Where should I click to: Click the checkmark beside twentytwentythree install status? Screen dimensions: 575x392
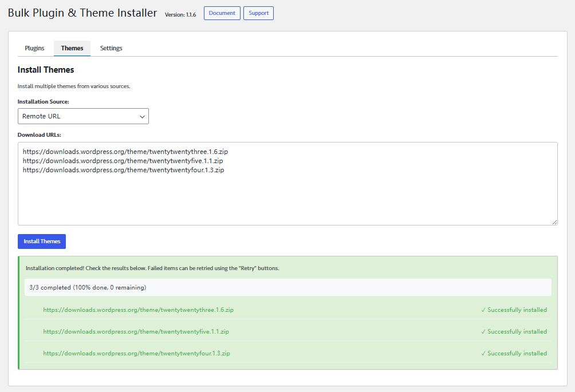click(483, 310)
